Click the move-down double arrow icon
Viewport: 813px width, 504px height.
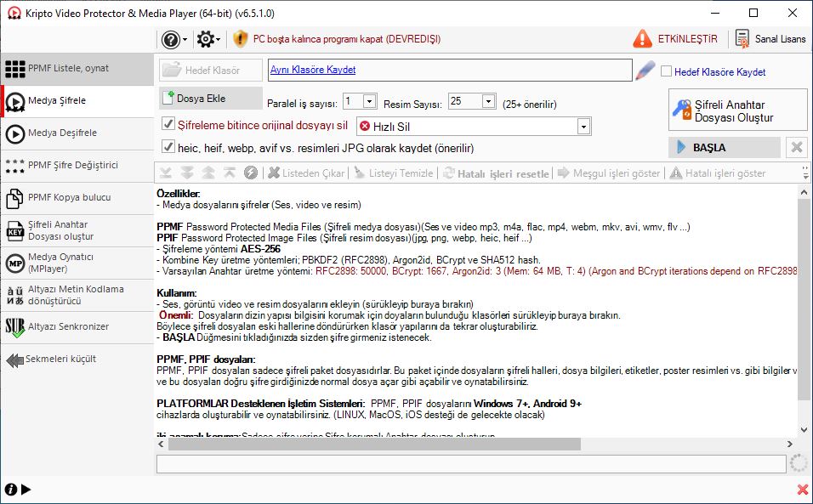pos(187,173)
